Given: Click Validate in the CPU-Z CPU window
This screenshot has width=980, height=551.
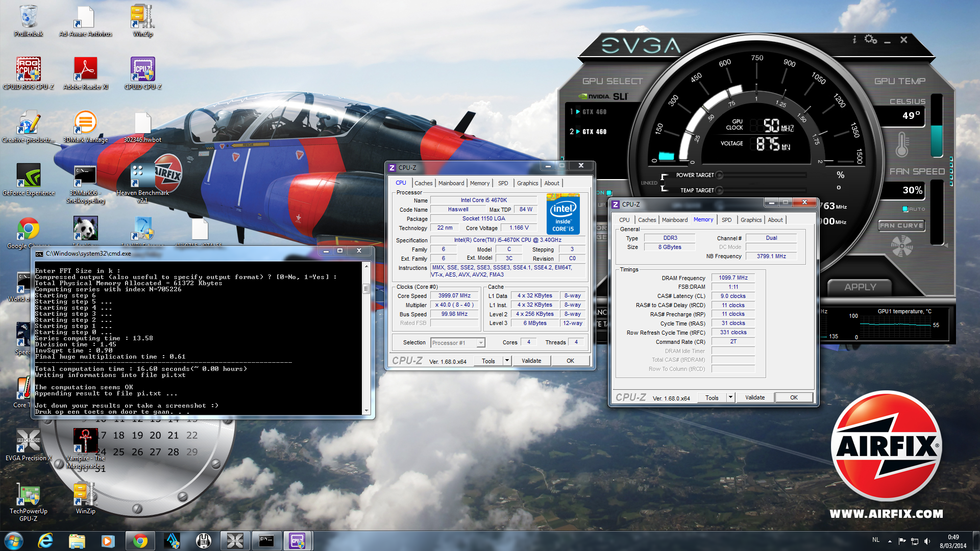Looking at the screenshot, I should point(531,361).
